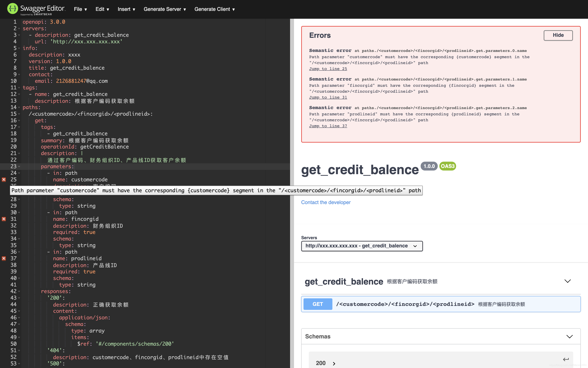Open the Servers dropdown

pos(362,246)
